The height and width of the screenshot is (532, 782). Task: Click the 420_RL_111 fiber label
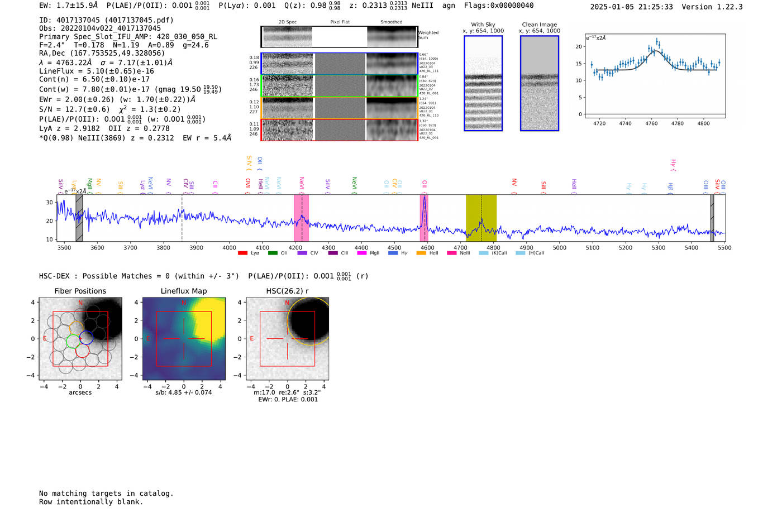pyautogui.click(x=429, y=71)
